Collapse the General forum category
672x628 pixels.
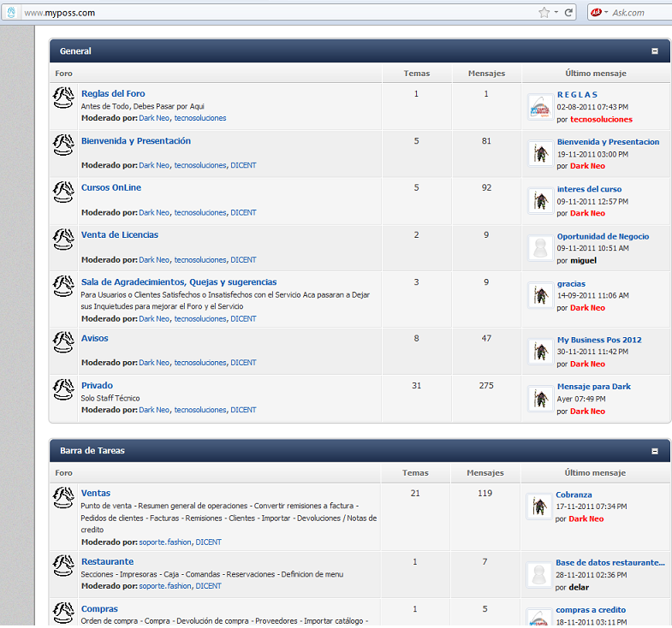(x=655, y=51)
